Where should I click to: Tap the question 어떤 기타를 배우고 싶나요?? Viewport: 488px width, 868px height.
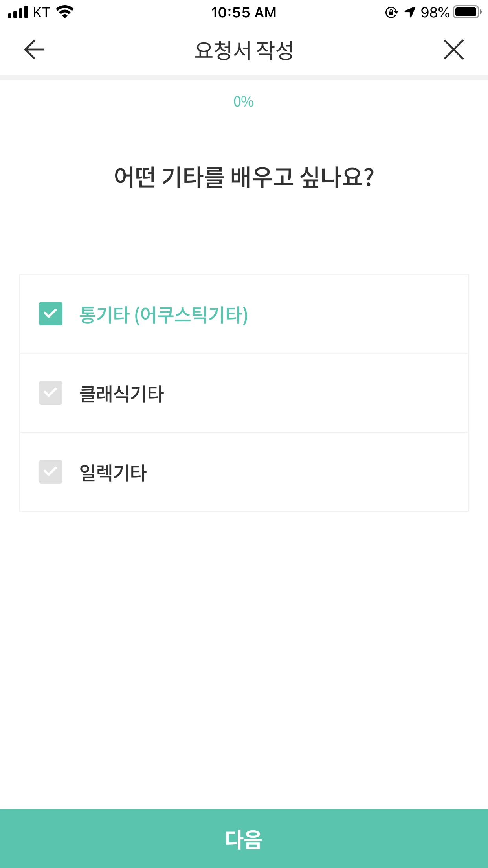(x=244, y=177)
